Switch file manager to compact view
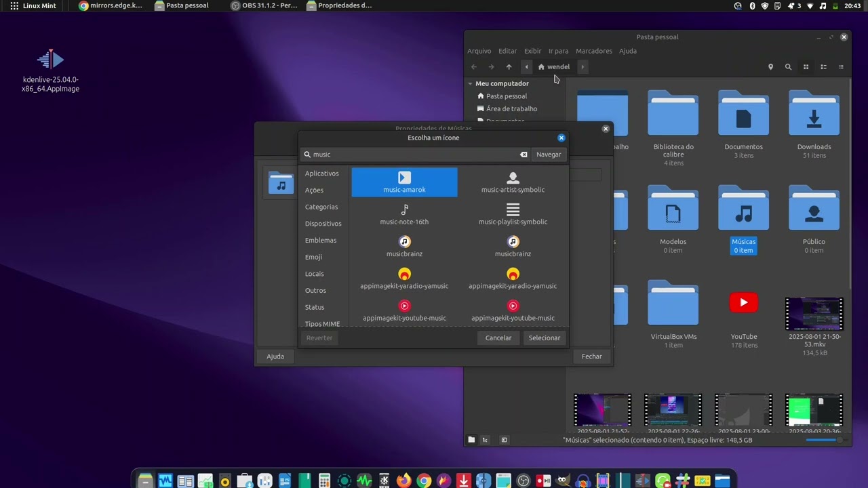The height and width of the screenshot is (488, 868). click(x=841, y=67)
